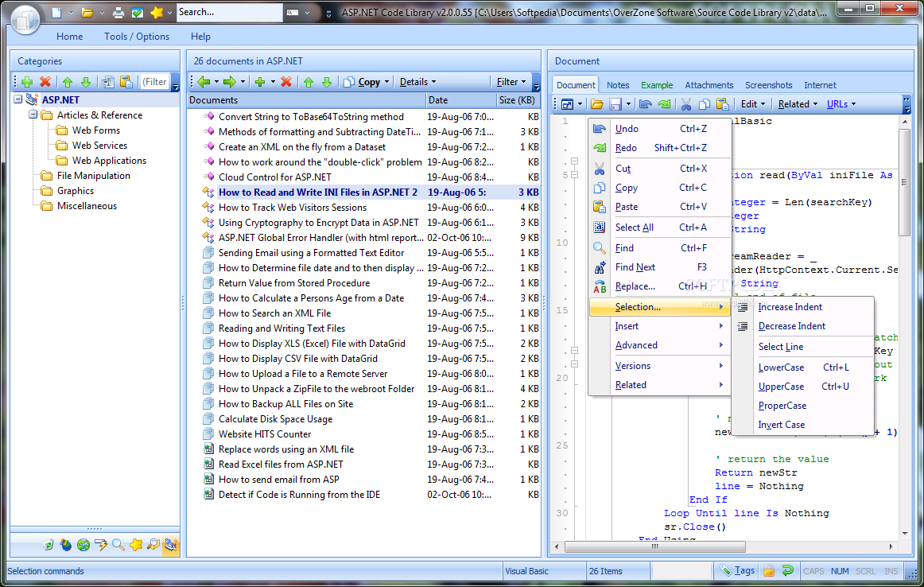Add a new category with the green plus
Image resolution: width=924 pixels, height=587 pixels.
(27, 82)
